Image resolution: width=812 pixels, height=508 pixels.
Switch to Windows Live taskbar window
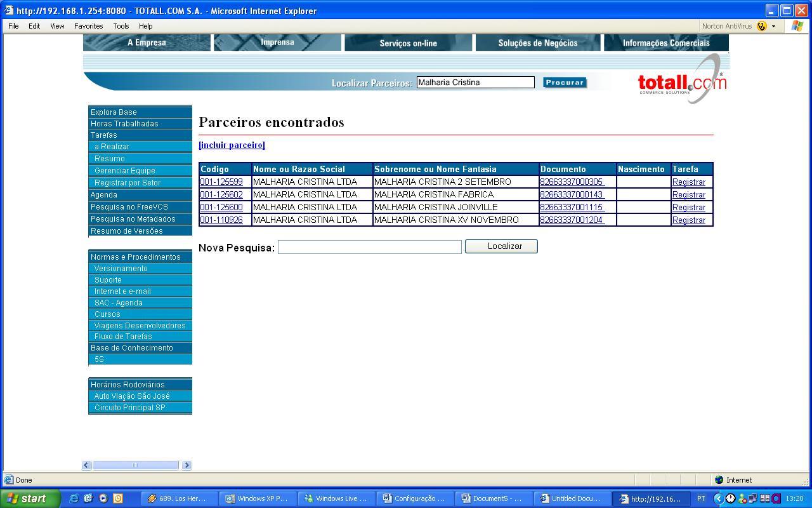pos(336,498)
